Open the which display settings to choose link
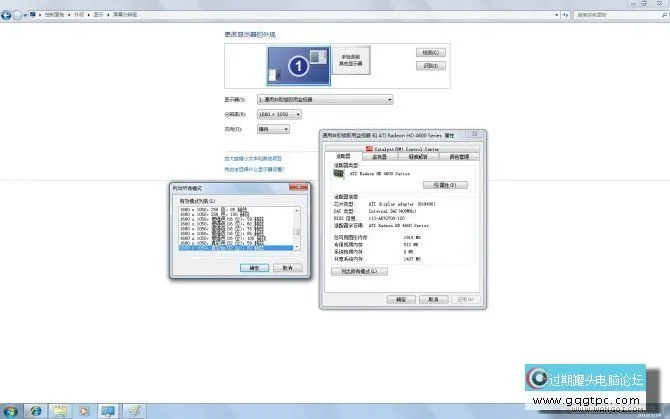The height and width of the screenshot is (419, 670). [254, 170]
